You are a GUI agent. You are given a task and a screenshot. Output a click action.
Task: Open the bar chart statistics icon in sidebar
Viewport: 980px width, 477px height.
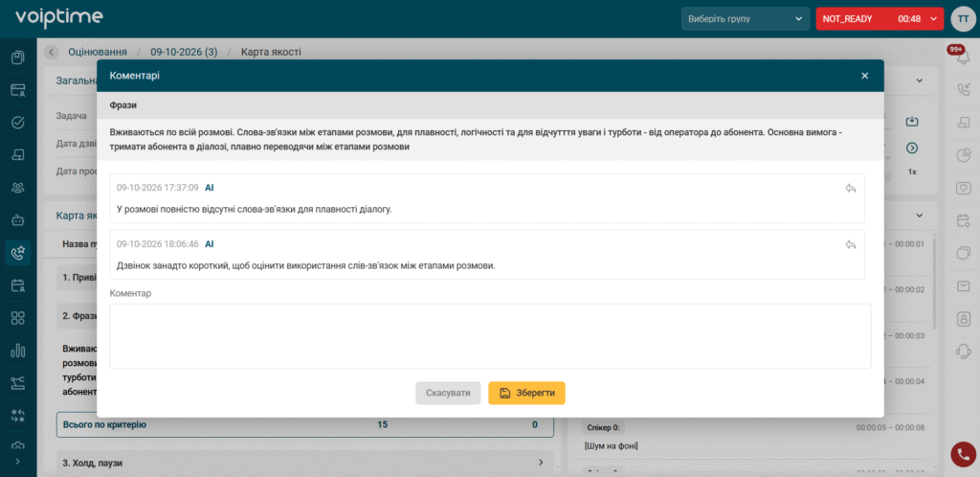click(x=18, y=351)
